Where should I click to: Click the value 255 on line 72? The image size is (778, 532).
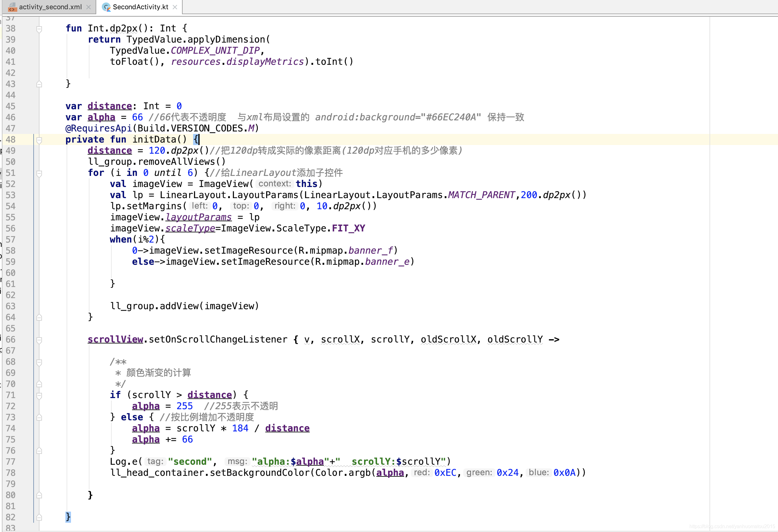pyautogui.click(x=184, y=406)
